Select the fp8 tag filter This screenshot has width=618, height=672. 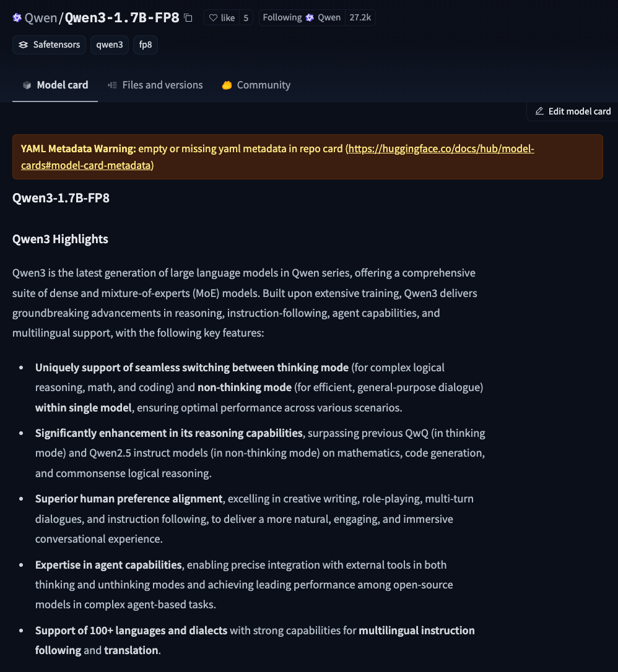[145, 45]
